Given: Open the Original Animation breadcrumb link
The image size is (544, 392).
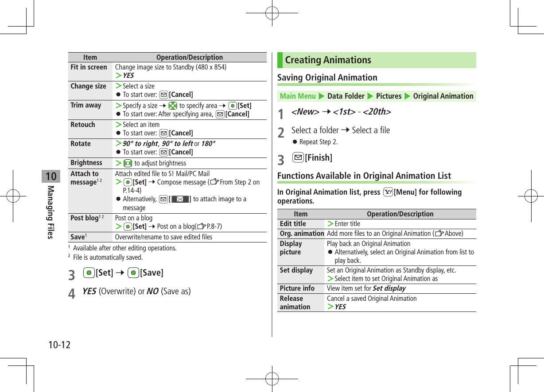Looking at the screenshot, I should [x=443, y=96].
